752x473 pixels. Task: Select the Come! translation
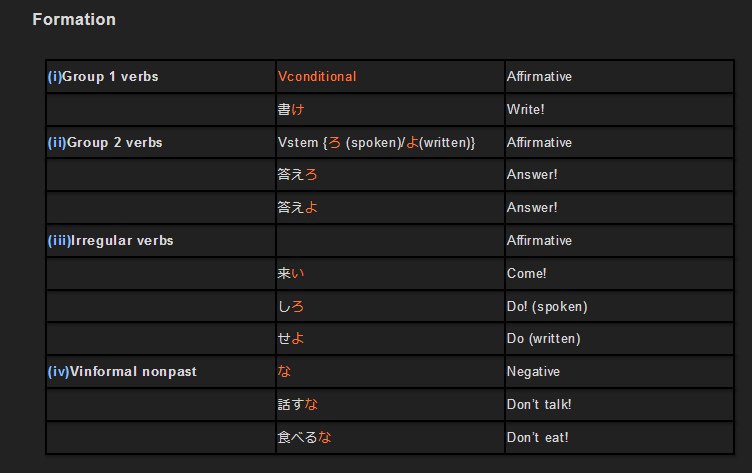coord(527,273)
